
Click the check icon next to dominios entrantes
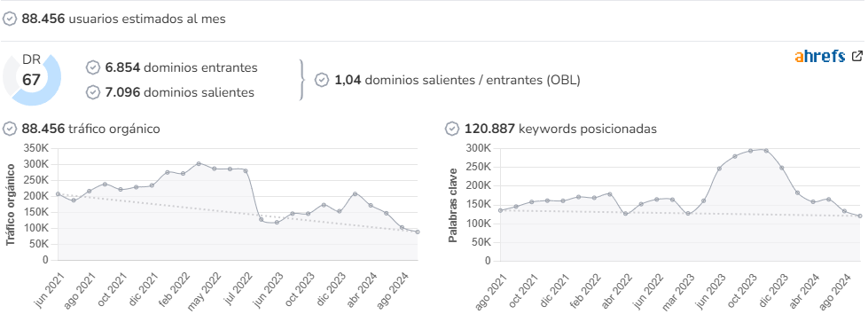(x=93, y=67)
